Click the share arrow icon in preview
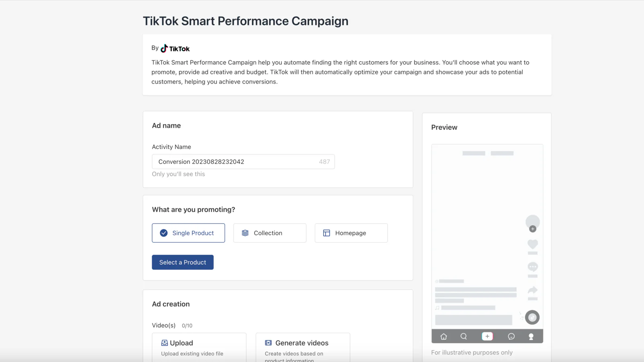Screen dimensions: 644x362 (533, 290)
